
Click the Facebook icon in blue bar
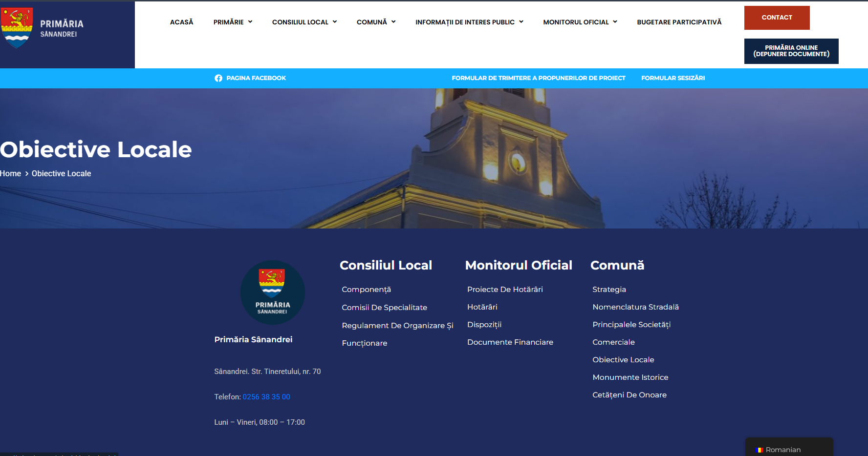pos(218,78)
